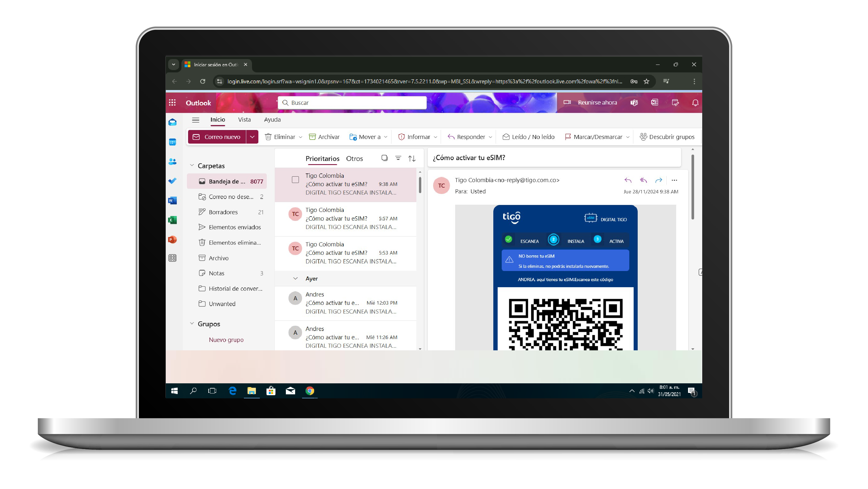
Task: Open the Ayuda ribbon tab
Action: point(272,119)
